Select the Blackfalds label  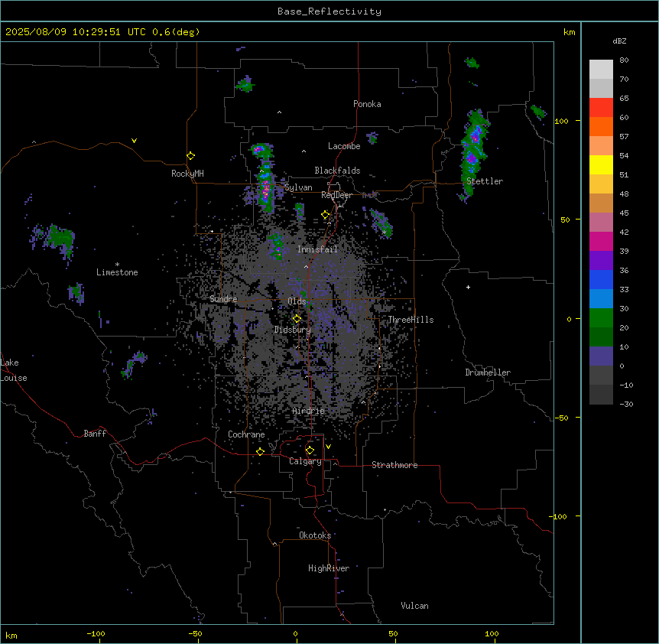click(x=337, y=171)
